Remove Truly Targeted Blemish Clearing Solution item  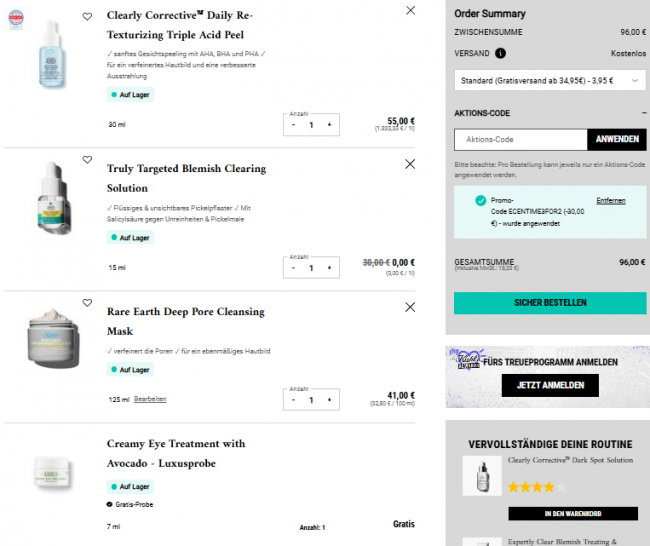tap(410, 164)
